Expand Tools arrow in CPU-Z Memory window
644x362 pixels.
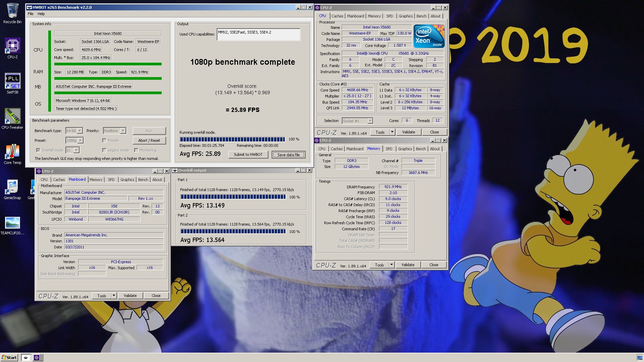coord(391,265)
